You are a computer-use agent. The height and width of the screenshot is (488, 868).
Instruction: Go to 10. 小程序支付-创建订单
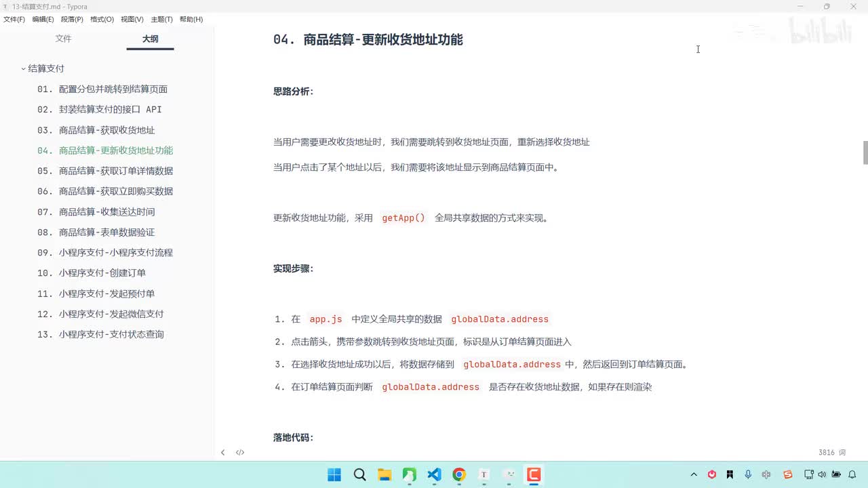tap(92, 272)
